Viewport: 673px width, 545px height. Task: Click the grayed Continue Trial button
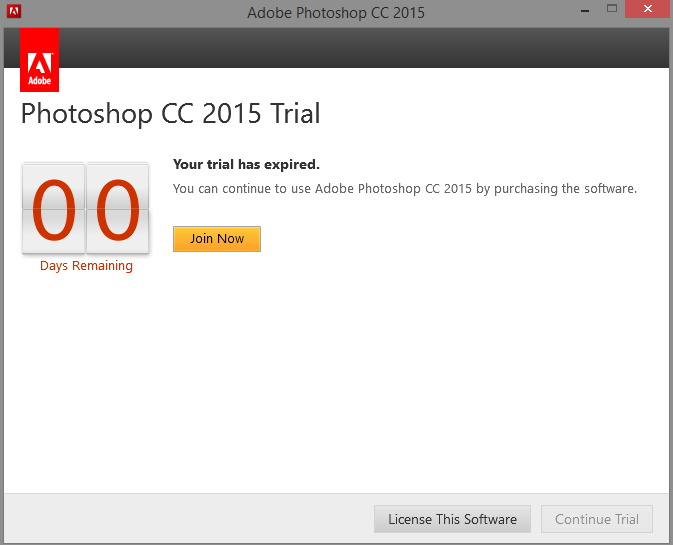tap(597, 519)
